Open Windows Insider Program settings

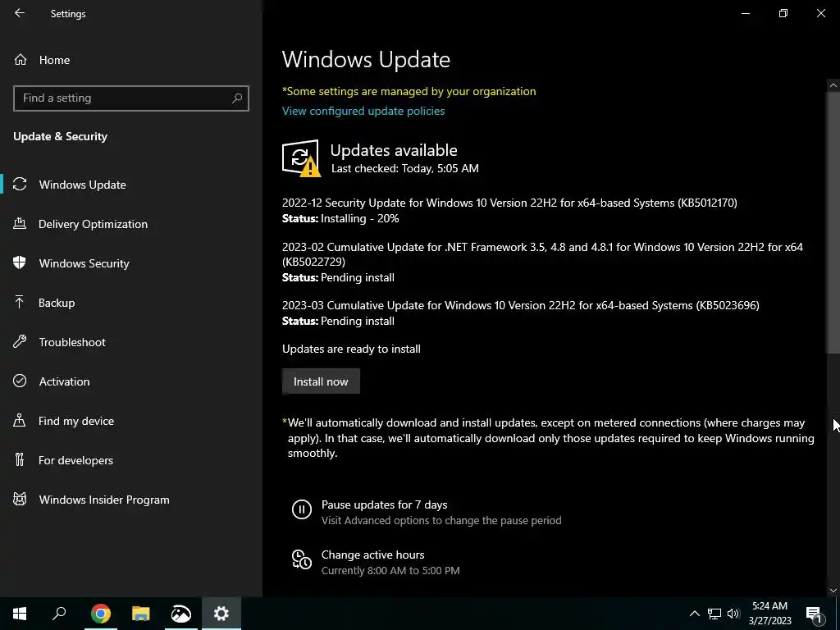[x=131, y=500]
